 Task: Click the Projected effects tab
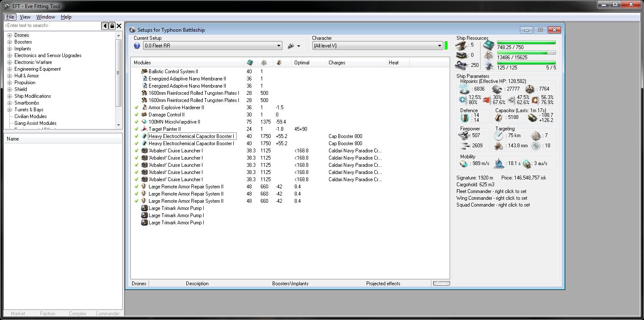[x=383, y=284]
